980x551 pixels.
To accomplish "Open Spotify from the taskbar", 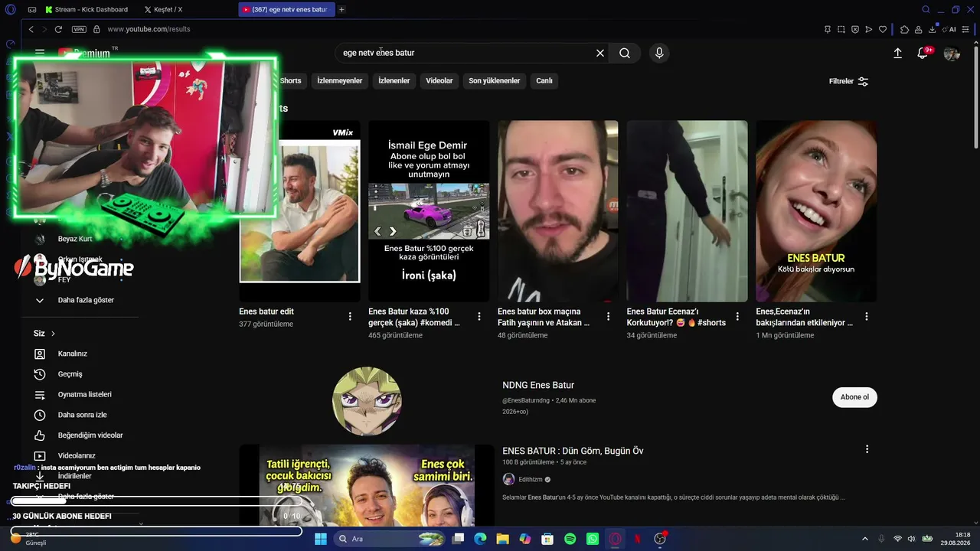I will [570, 539].
